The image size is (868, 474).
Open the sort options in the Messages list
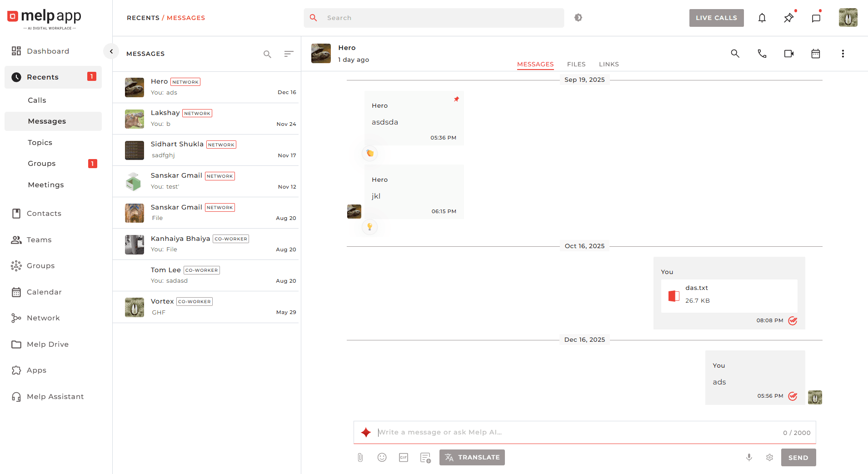point(289,54)
